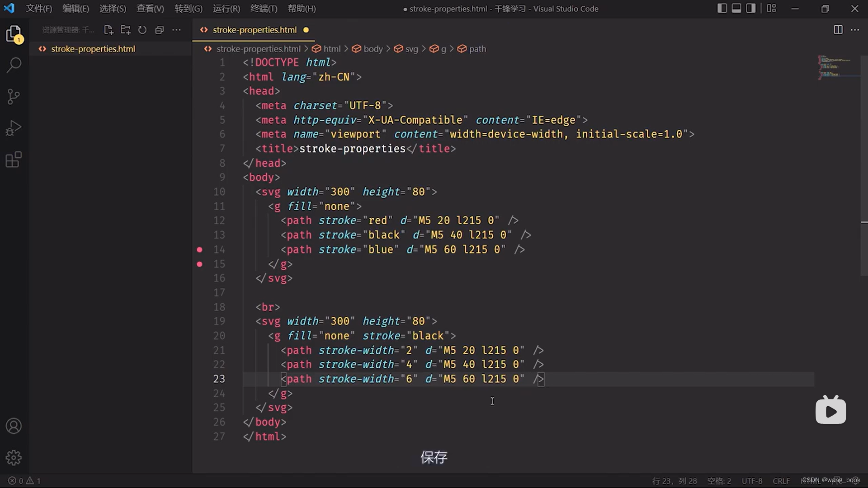This screenshot has width=868, height=488.
Task: Click the New File icon in explorer
Action: coord(108,30)
